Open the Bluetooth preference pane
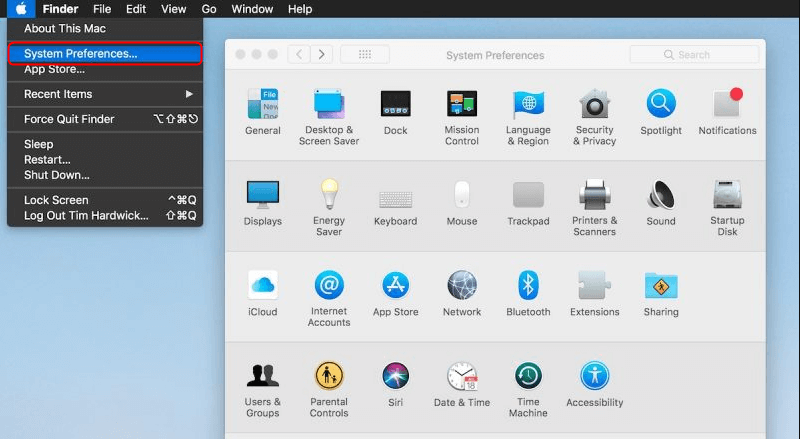This screenshot has width=800, height=439. click(528, 286)
